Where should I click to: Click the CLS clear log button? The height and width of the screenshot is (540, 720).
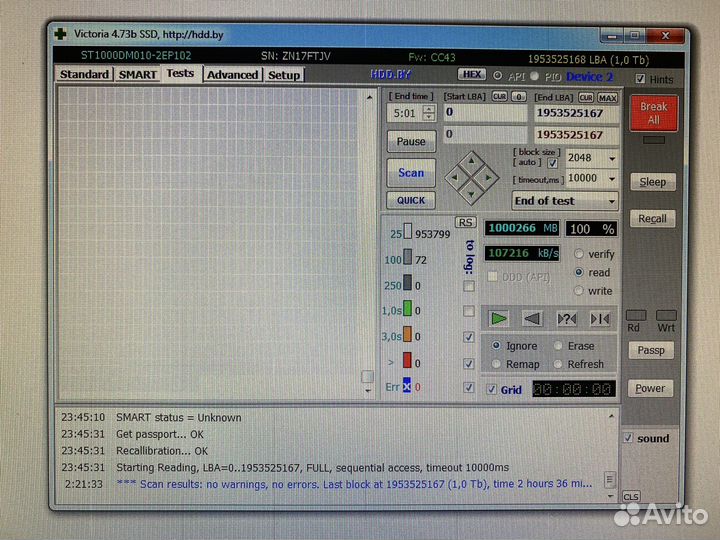630,496
